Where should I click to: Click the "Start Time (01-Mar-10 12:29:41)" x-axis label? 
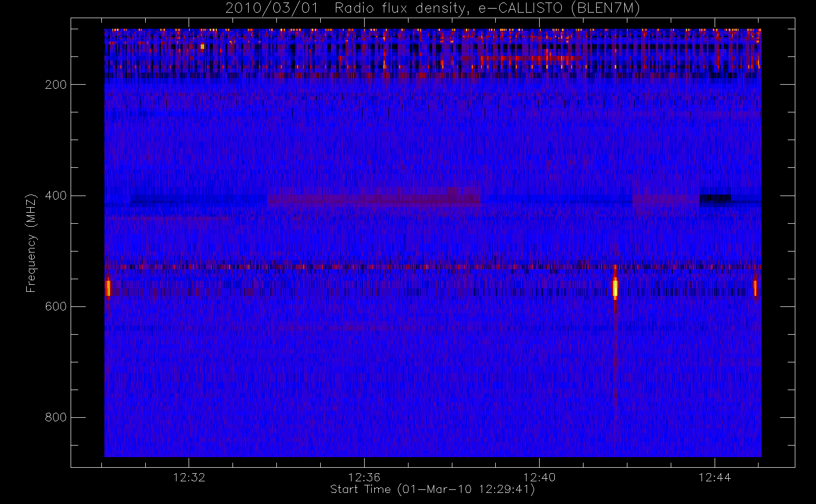point(432,489)
